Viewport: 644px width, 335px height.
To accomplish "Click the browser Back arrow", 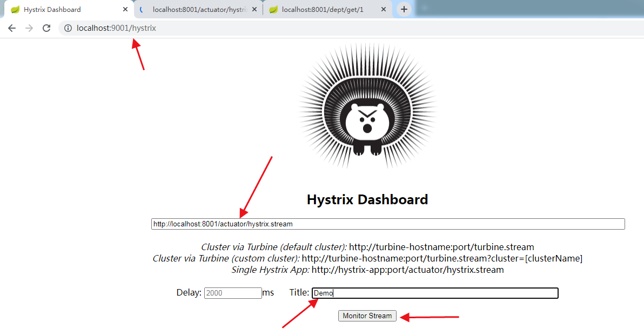I will (12, 28).
